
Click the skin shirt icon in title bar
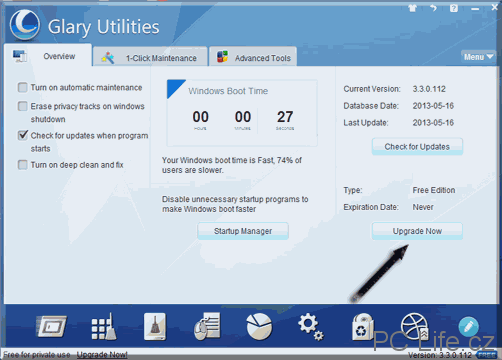pos(413,8)
